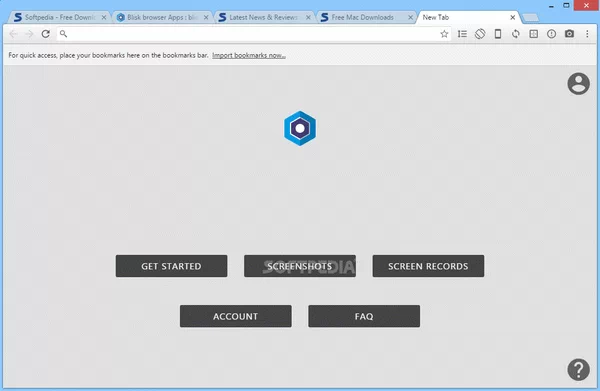
Task: Minimize the browser window
Action: point(551,6)
